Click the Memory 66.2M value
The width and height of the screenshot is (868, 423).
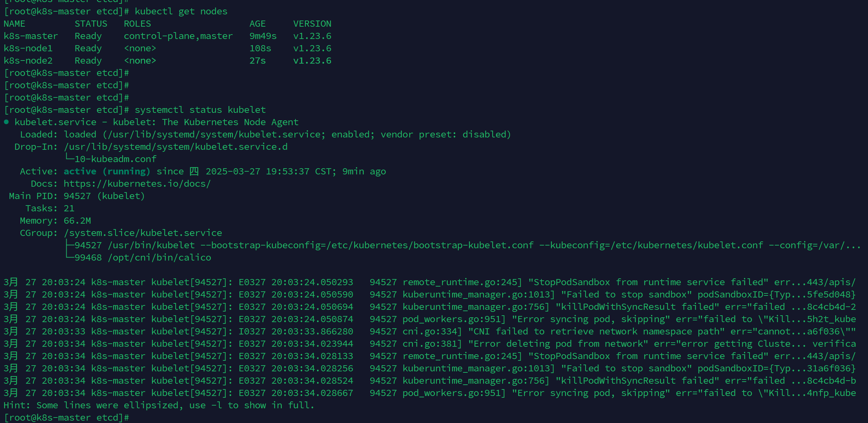[x=77, y=221]
